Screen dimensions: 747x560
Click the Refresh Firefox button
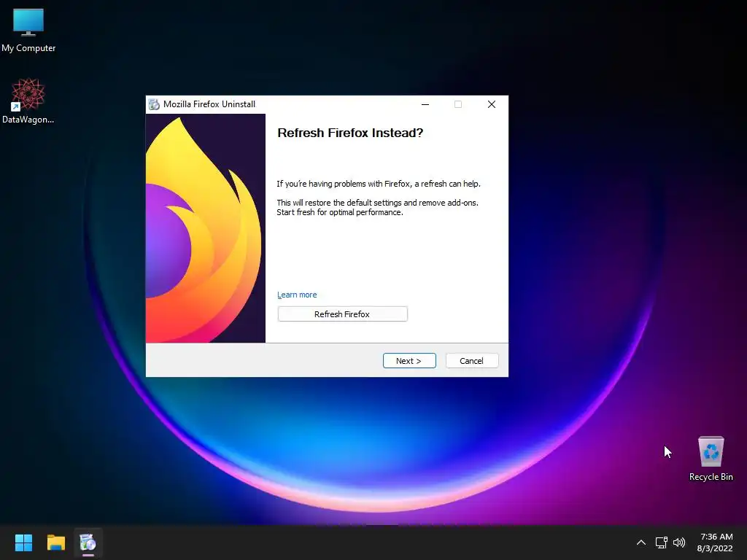342,314
